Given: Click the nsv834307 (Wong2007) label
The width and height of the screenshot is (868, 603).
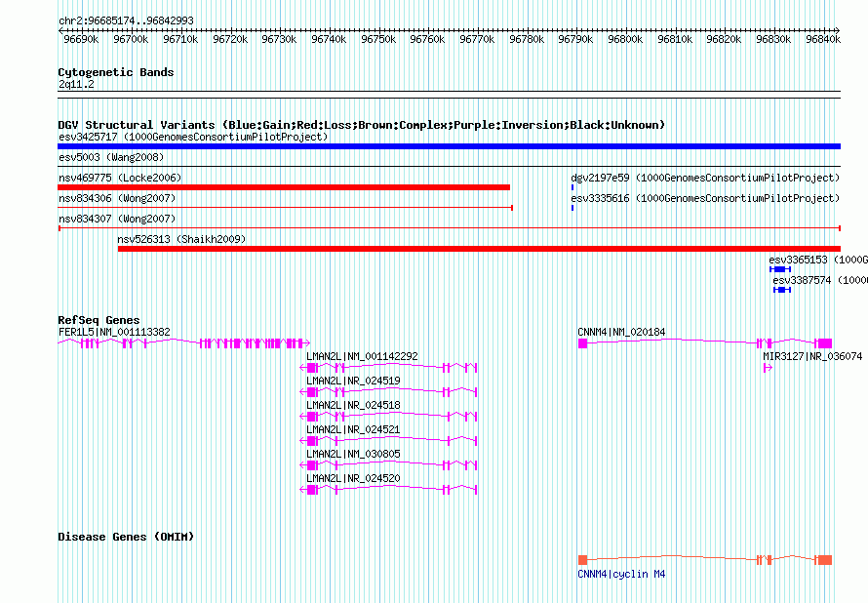Looking at the screenshot, I should 117,219.
